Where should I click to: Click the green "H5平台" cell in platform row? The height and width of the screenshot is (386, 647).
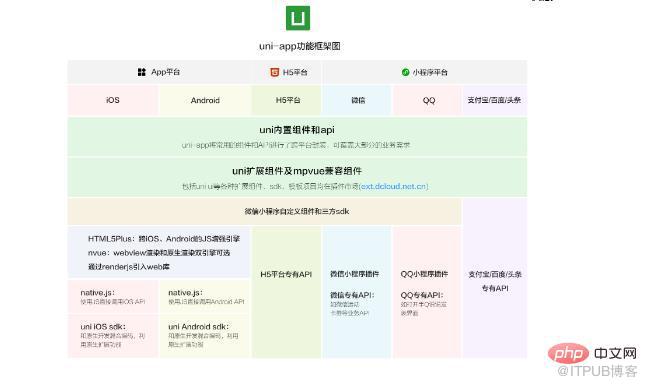pyautogui.click(x=287, y=100)
